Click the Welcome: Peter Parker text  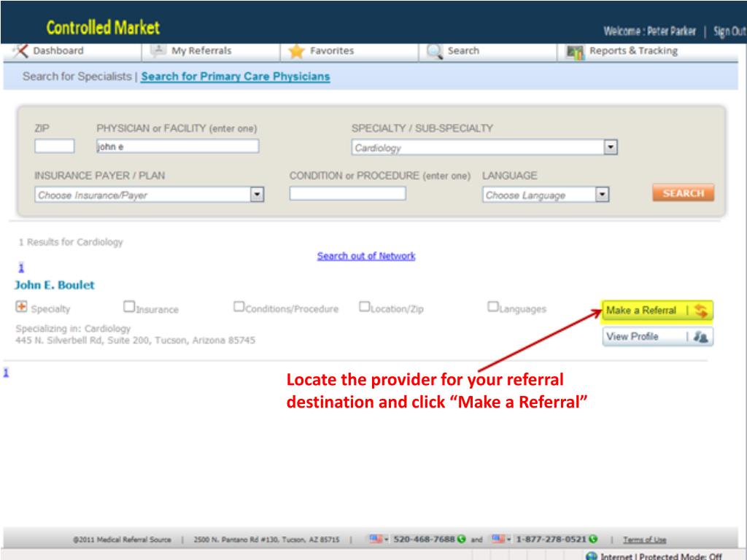[650, 31]
